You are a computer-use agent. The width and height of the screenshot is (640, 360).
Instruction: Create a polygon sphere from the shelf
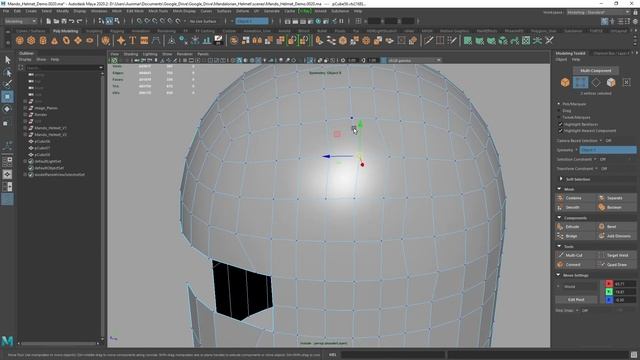point(20,40)
